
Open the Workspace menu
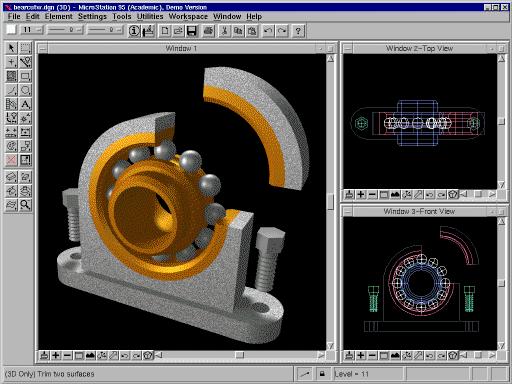tap(188, 16)
